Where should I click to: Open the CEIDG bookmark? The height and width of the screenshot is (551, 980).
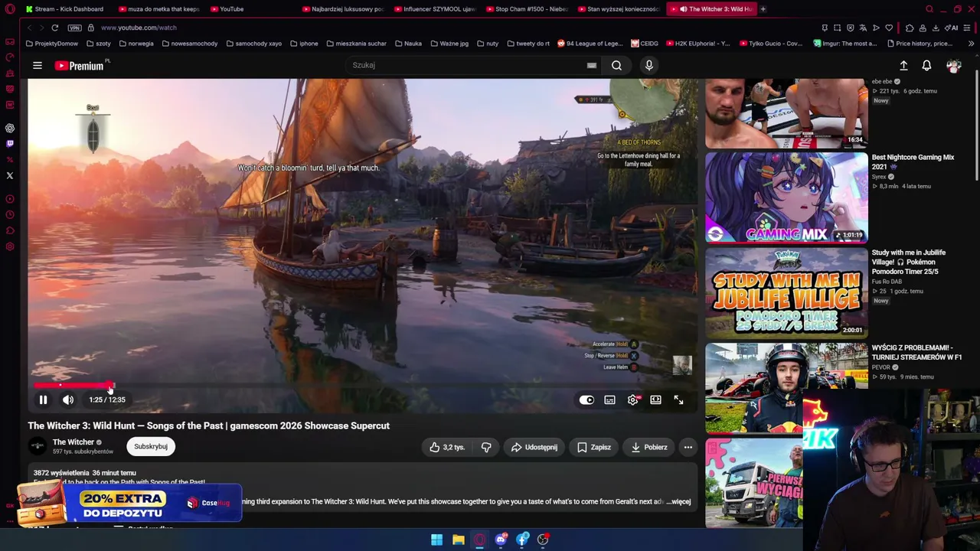[x=644, y=44]
